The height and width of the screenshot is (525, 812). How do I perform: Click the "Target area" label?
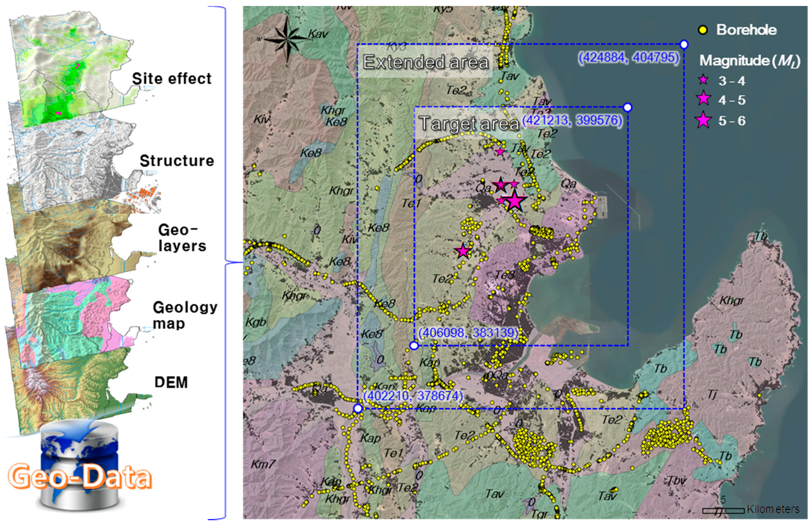click(469, 123)
